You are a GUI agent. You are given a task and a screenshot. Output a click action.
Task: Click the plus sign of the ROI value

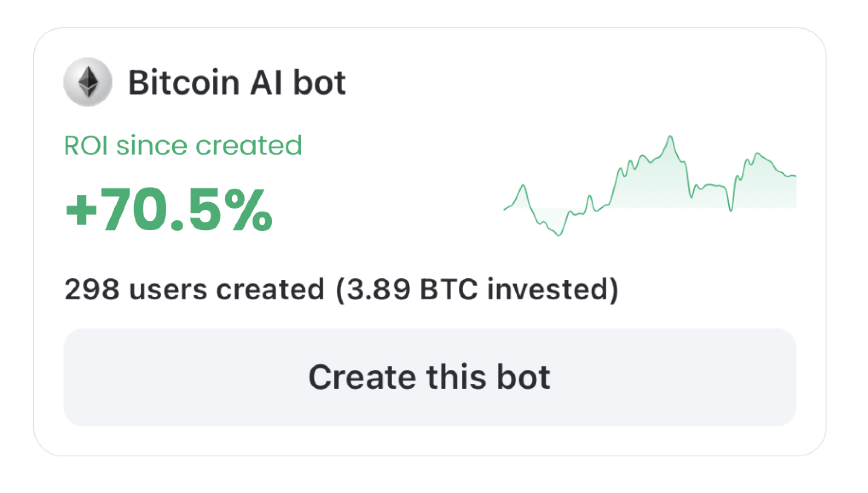81,212
